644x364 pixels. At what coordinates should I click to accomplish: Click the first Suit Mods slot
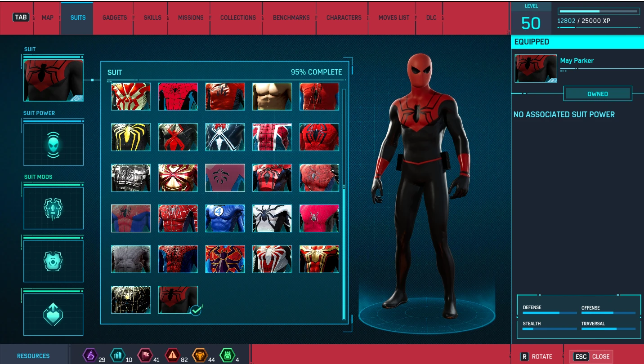(x=54, y=207)
